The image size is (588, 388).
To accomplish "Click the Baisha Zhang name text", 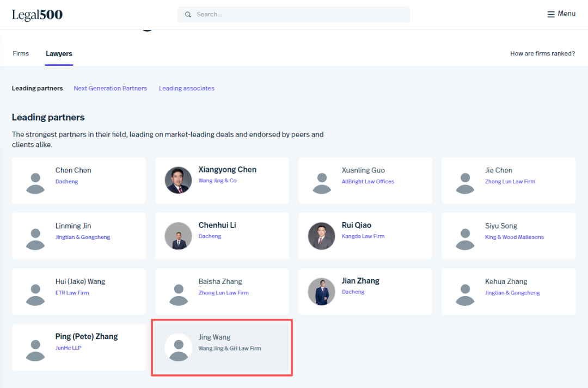I will coord(220,281).
